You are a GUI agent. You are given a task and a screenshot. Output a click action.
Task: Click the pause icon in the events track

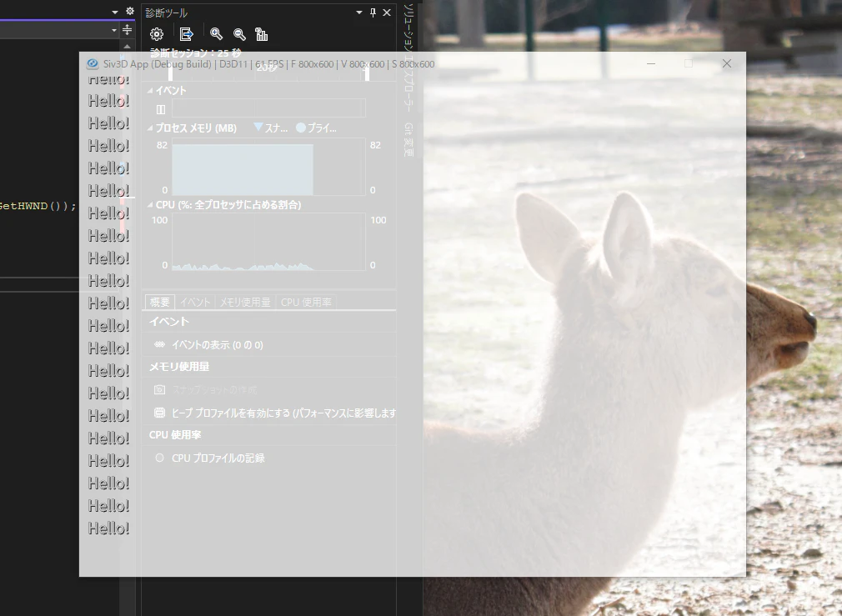tap(161, 109)
